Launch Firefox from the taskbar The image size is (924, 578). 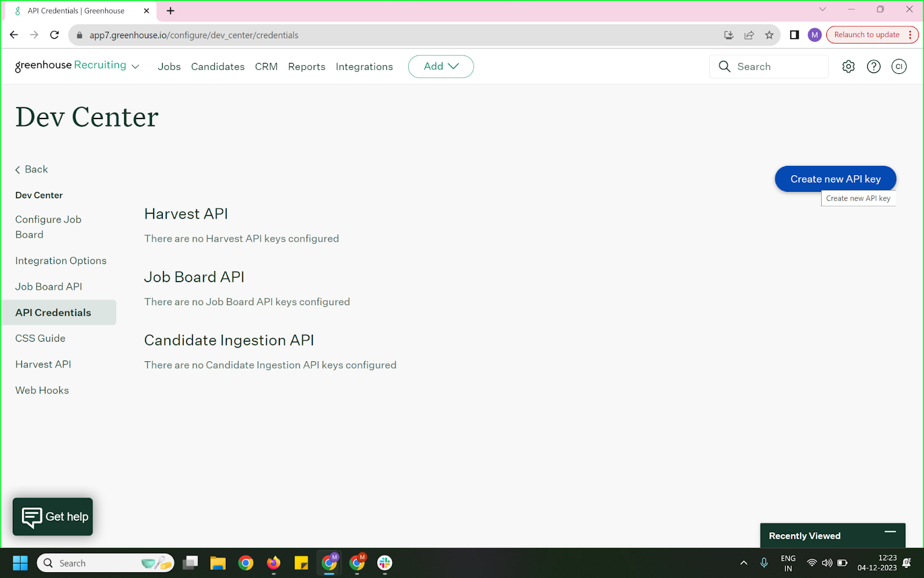pos(273,563)
